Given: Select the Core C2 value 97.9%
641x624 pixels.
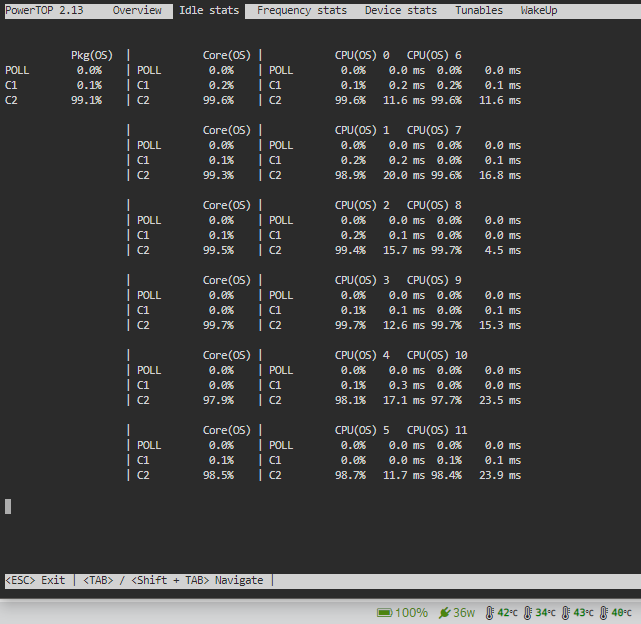Looking at the screenshot, I should tap(218, 400).
